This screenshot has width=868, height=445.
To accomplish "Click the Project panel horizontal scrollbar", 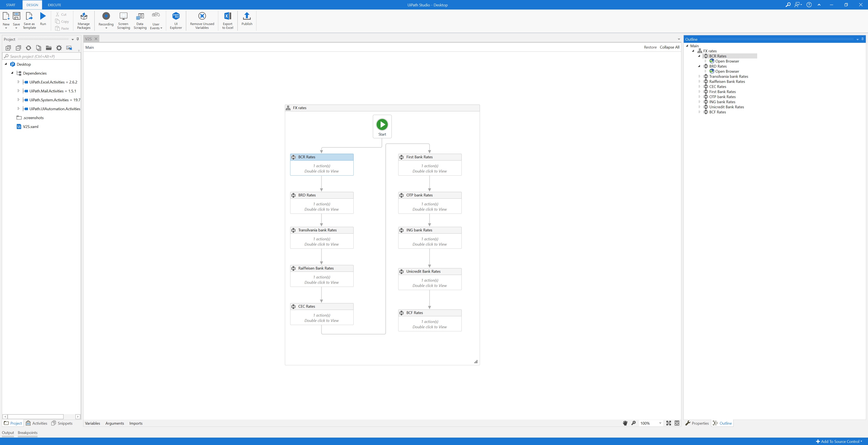I will pos(35,417).
